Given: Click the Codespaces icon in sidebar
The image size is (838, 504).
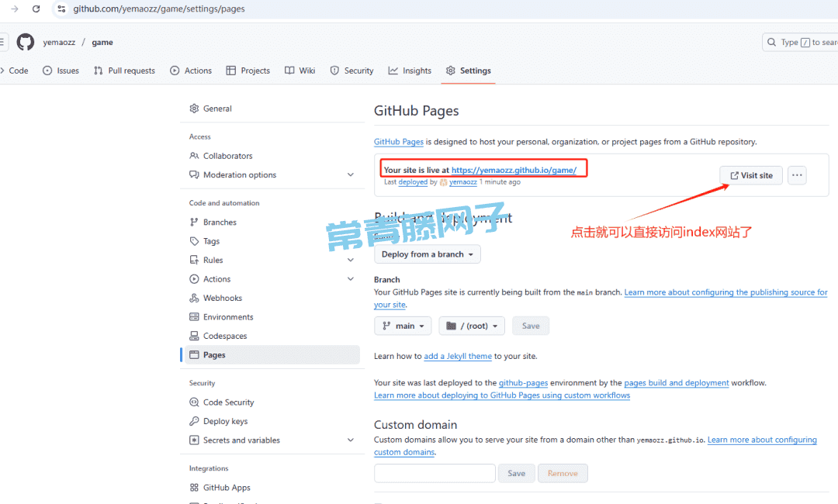Looking at the screenshot, I should point(194,336).
